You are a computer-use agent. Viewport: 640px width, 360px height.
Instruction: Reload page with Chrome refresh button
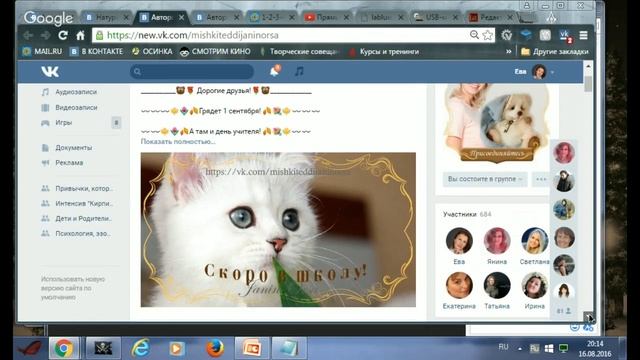(x=62, y=36)
